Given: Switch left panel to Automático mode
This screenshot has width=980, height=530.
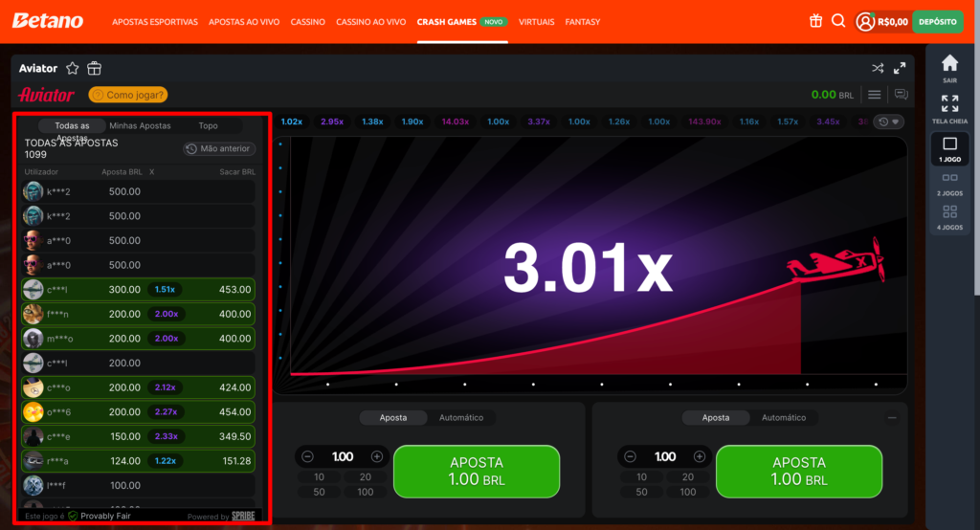Looking at the screenshot, I should pyautogui.click(x=461, y=417).
